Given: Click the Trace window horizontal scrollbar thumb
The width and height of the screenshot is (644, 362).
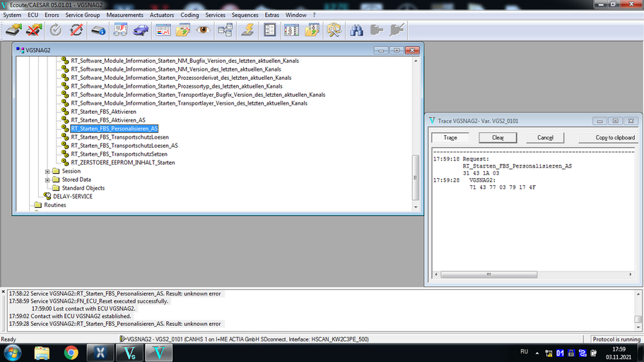Looking at the screenshot, I should (488, 274).
